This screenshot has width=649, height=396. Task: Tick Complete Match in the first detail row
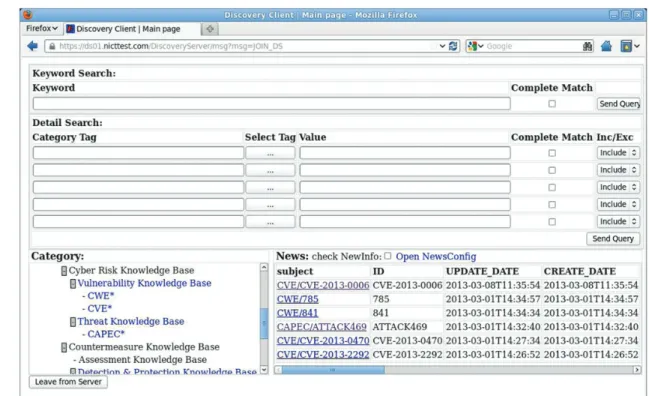(552, 153)
